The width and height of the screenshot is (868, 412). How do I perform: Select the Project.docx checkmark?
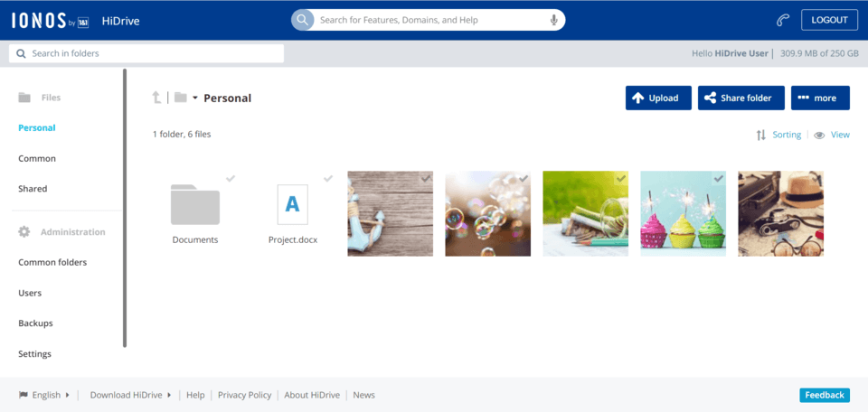click(328, 178)
